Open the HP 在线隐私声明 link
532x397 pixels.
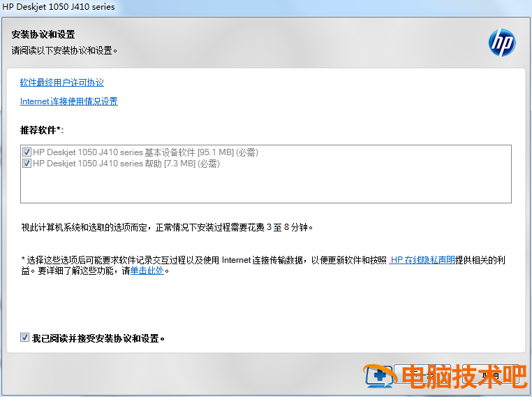click(422, 260)
